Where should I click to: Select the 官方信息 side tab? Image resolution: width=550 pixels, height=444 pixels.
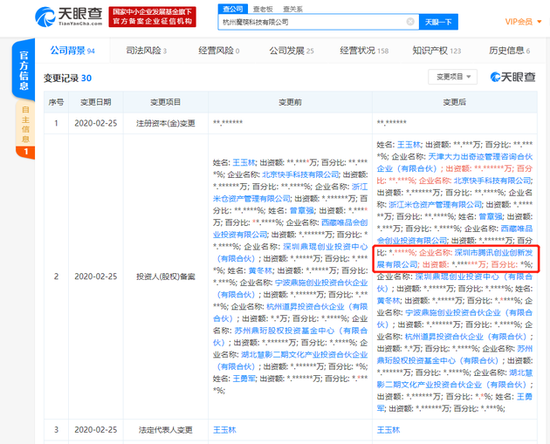[x=24, y=70]
